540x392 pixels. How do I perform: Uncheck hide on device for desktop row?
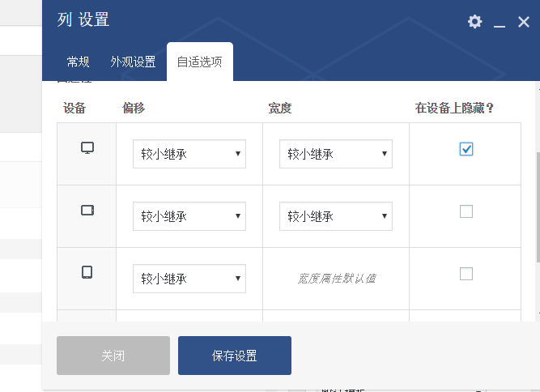(x=466, y=149)
